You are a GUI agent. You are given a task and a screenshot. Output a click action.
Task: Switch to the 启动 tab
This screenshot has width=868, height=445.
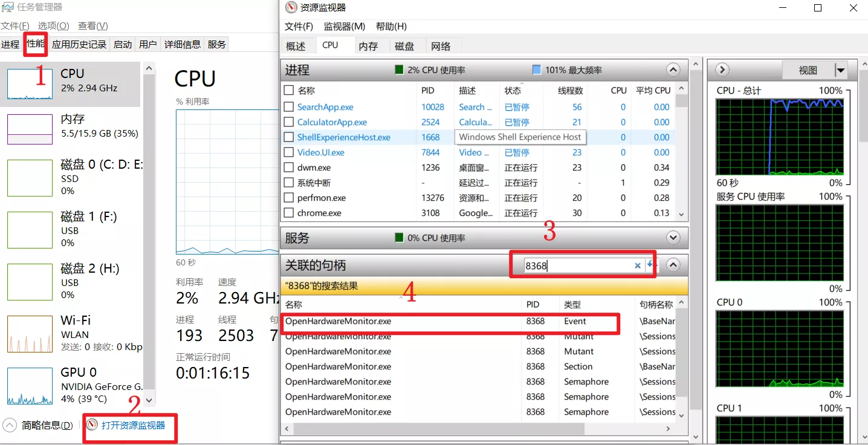(123, 44)
